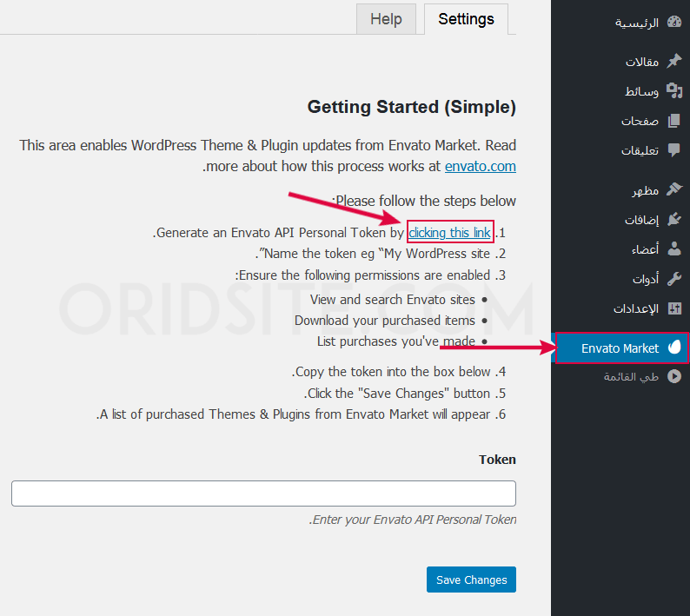Click the pages icon in sidebar

(674, 121)
